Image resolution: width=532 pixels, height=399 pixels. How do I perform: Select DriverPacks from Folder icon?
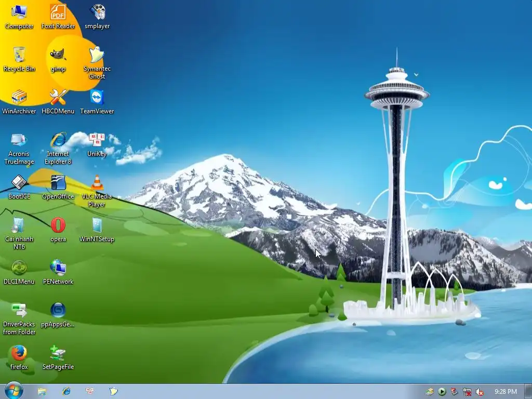[19, 319]
